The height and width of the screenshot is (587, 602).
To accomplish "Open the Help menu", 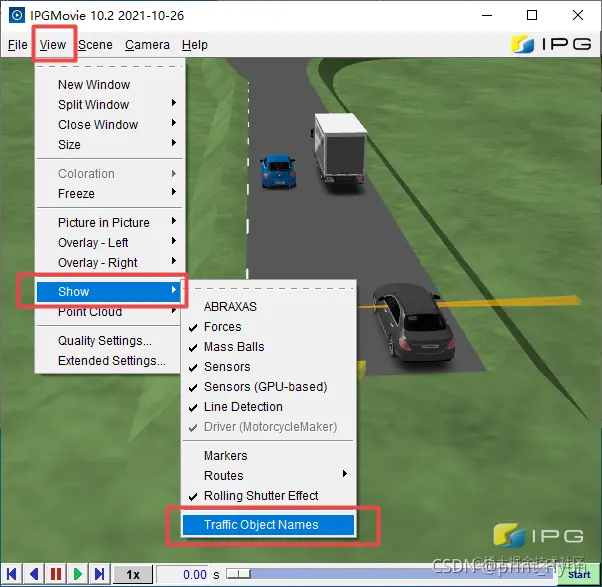I will 195,45.
